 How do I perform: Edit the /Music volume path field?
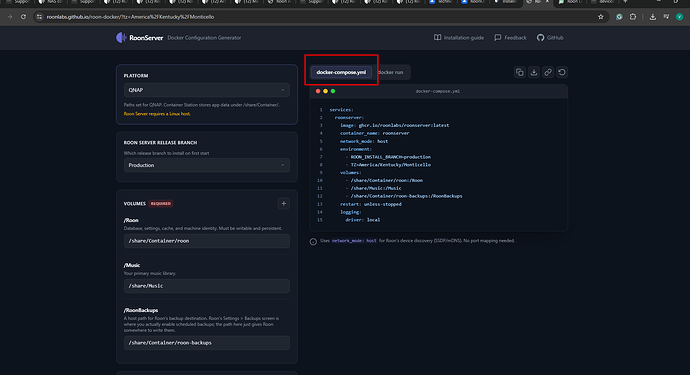pos(206,286)
